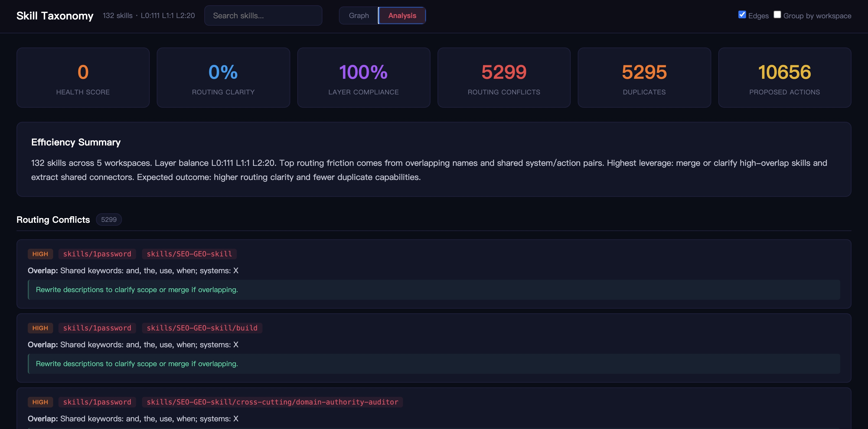Open the Proposed Actions 10656 card
Viewport: 868px width, 429px height.
point(784,77)
